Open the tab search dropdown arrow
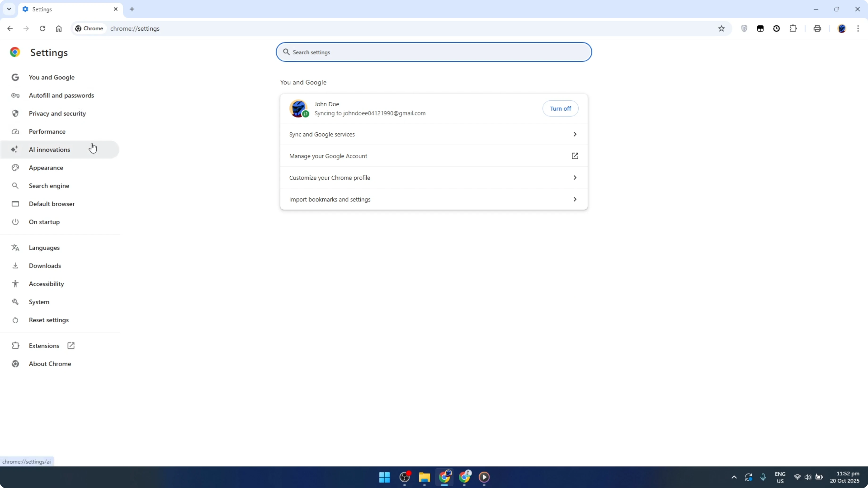 (9, 9)
